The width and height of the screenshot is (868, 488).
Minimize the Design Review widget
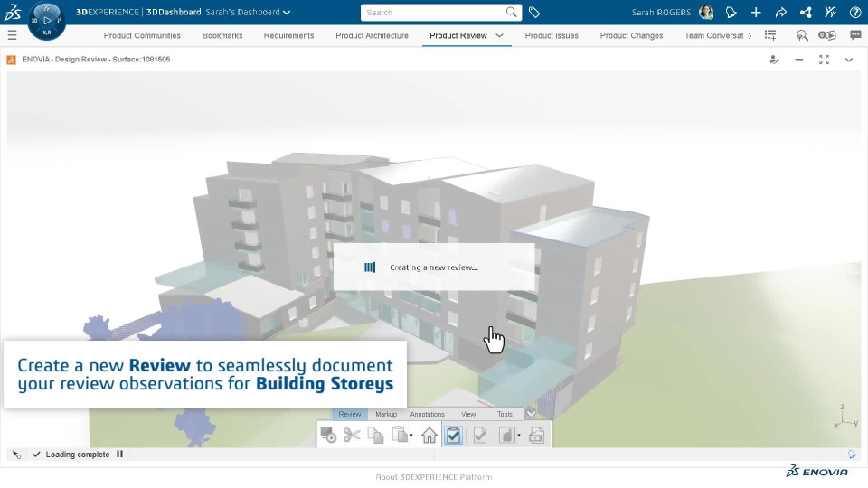coord(798,60)
